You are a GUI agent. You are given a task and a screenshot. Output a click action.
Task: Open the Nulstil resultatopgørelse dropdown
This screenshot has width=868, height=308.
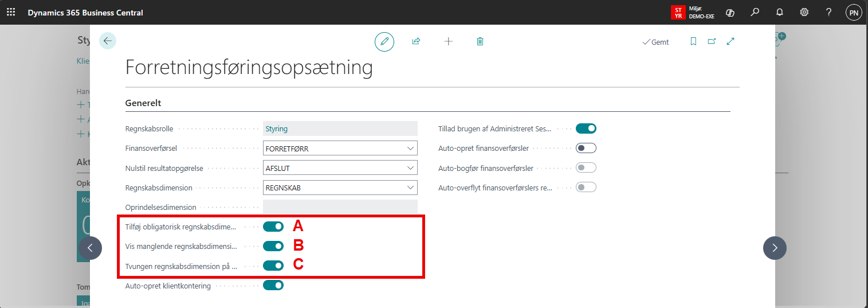click(410, 168)
